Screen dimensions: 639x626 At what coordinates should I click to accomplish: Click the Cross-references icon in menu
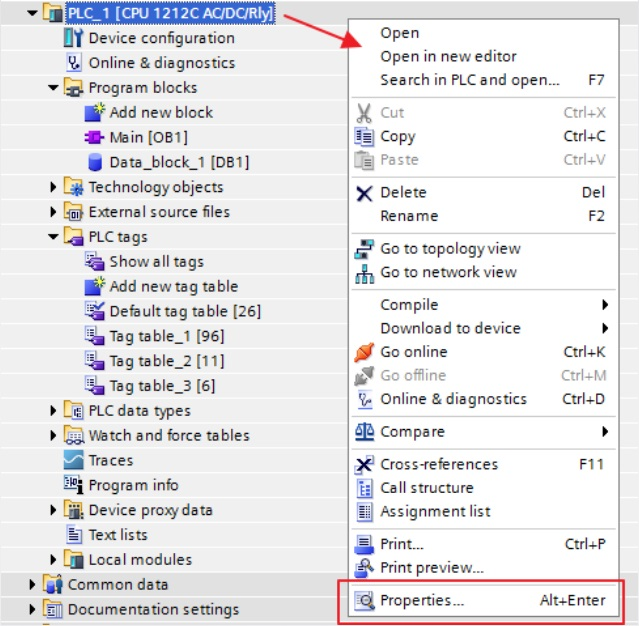(x=364, y=465)
